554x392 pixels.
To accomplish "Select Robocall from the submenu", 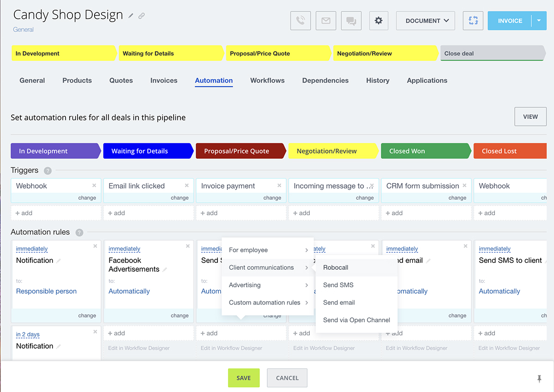I will click(x=336, y=267).
